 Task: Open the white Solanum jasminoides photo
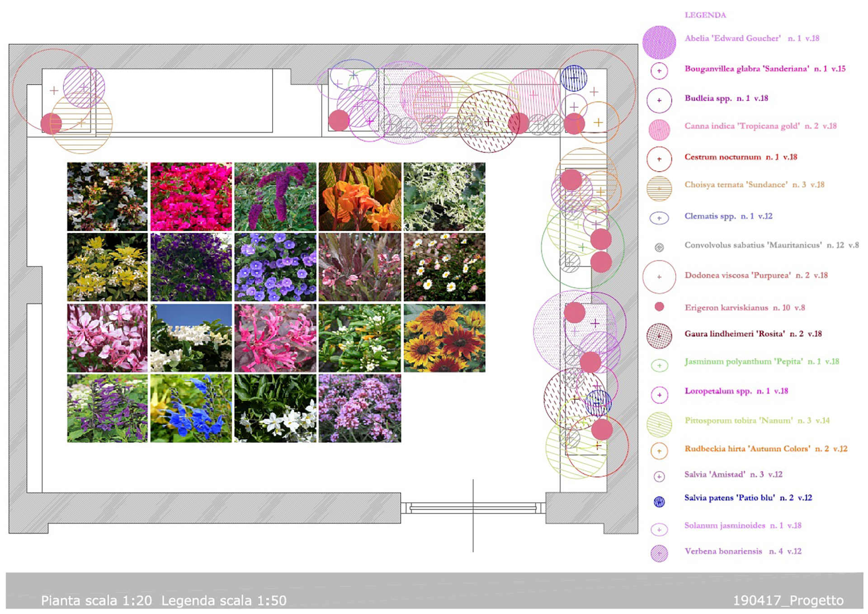275,408
